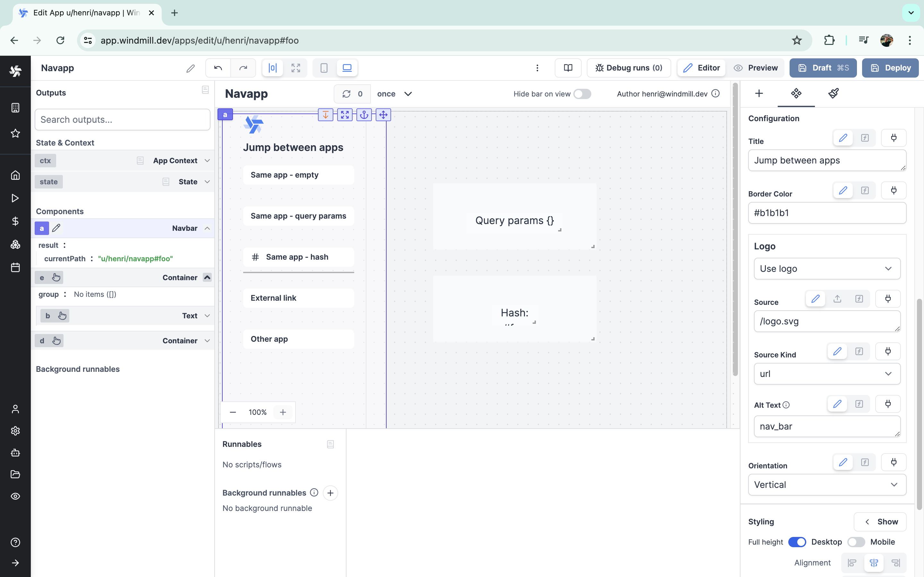The width and height of the screenshot is (924, 577).
Task: Click the refresh icon next to 0
Action: tap(346, 94)
